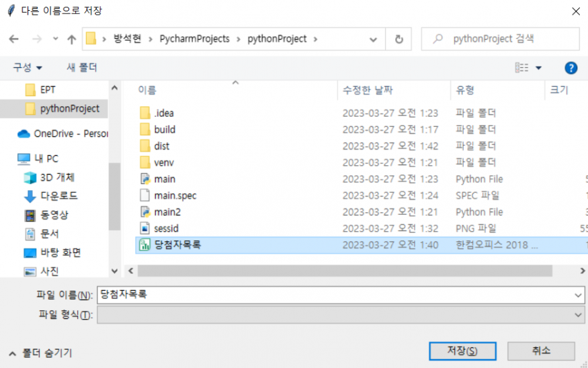Sort by 이름 column header

coord(147,90)
